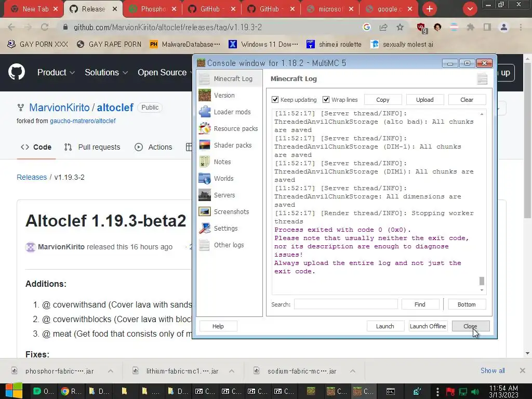Open Loader mods puzzle icon
This screenshot has height=399, width=532.
pos(205,112)
